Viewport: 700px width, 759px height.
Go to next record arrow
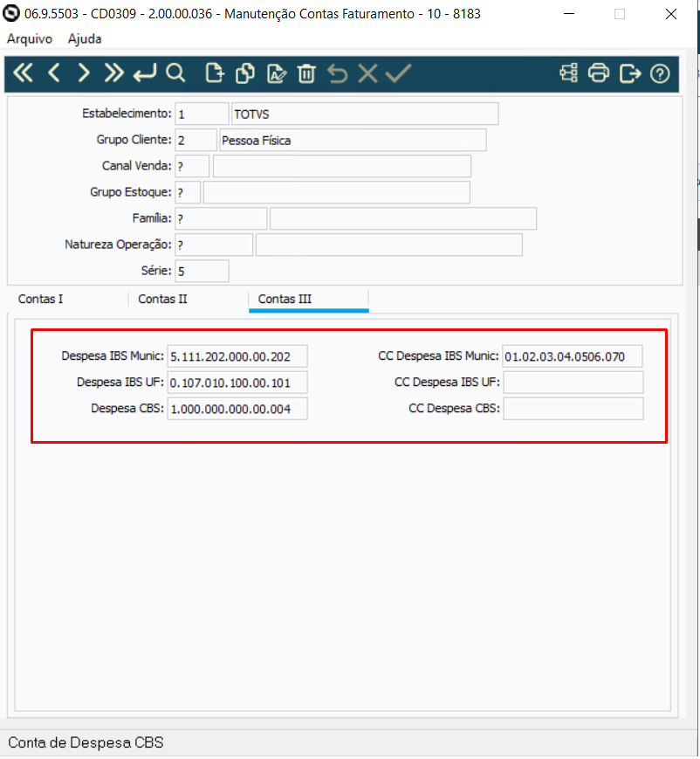click(84, 73)
